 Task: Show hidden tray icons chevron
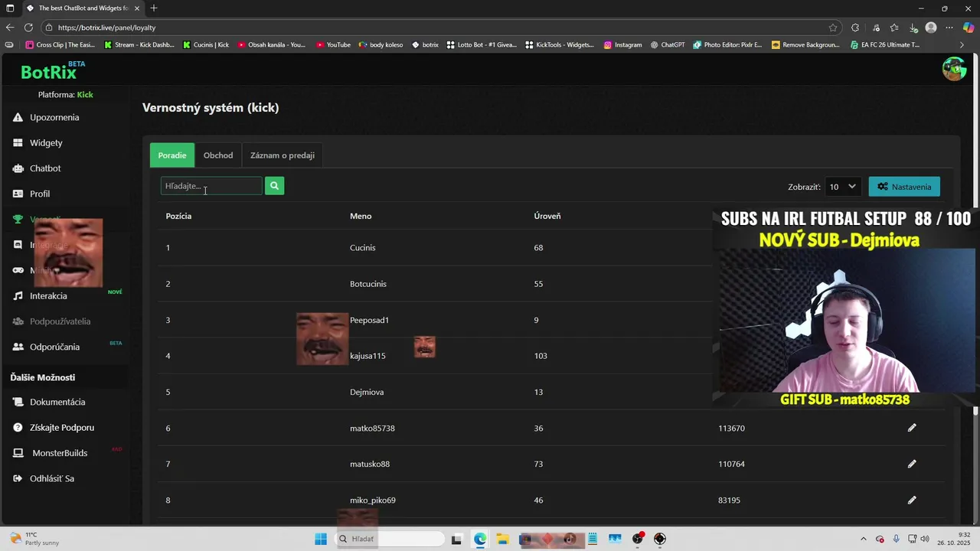864,539
